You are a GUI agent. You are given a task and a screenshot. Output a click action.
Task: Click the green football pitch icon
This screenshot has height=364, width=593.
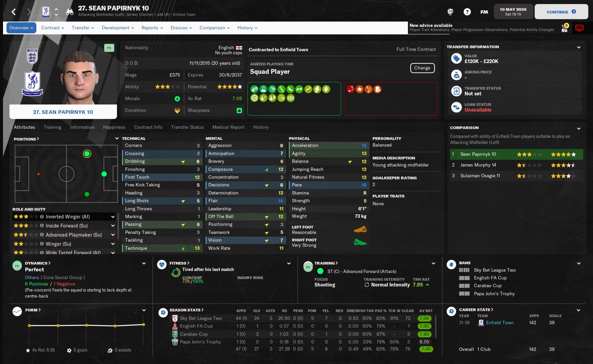290,98
